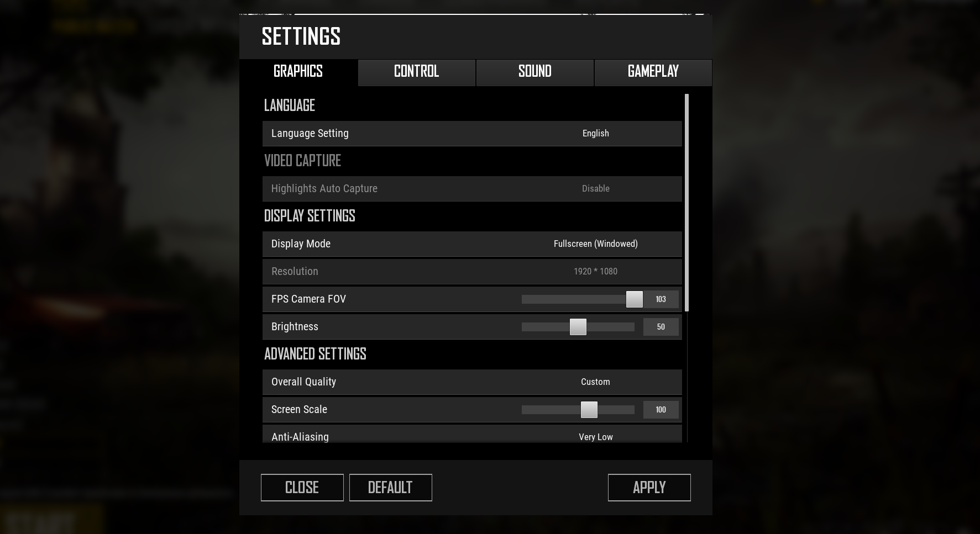This screenshot has height=534, width=980.
Task: Switch to the Sound tab
Action: pos(534,72)
